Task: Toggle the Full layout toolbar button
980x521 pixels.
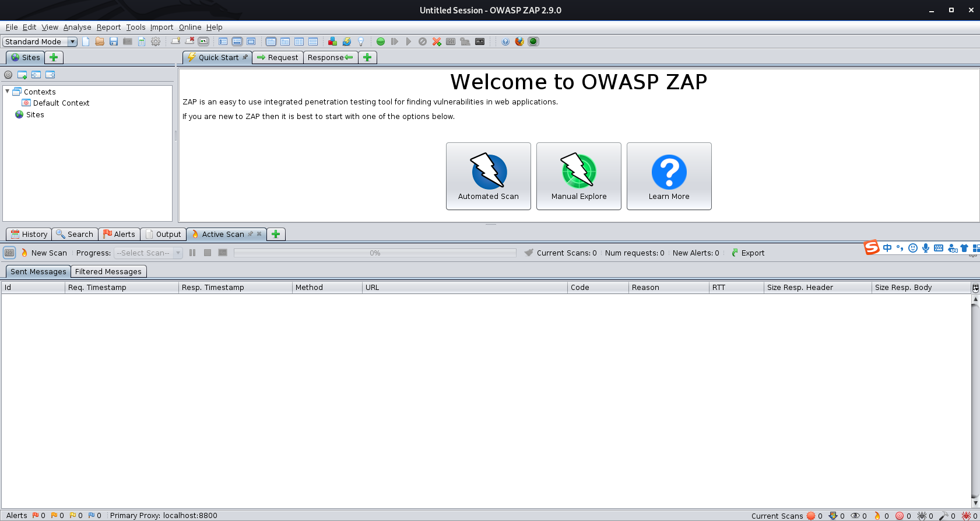Action: (251, 41)
